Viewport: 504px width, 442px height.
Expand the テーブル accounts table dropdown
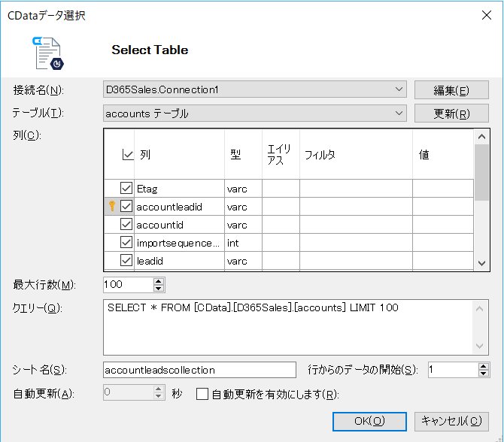click(254, 113)
